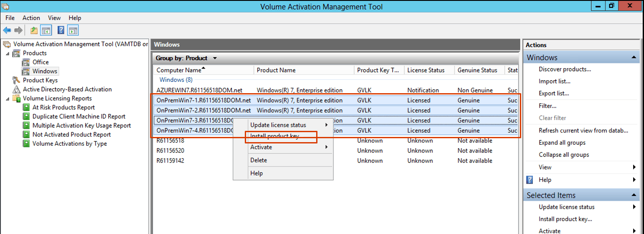Expand Update license status submenu in context menu
644x234 pixels.
[327, 125]
